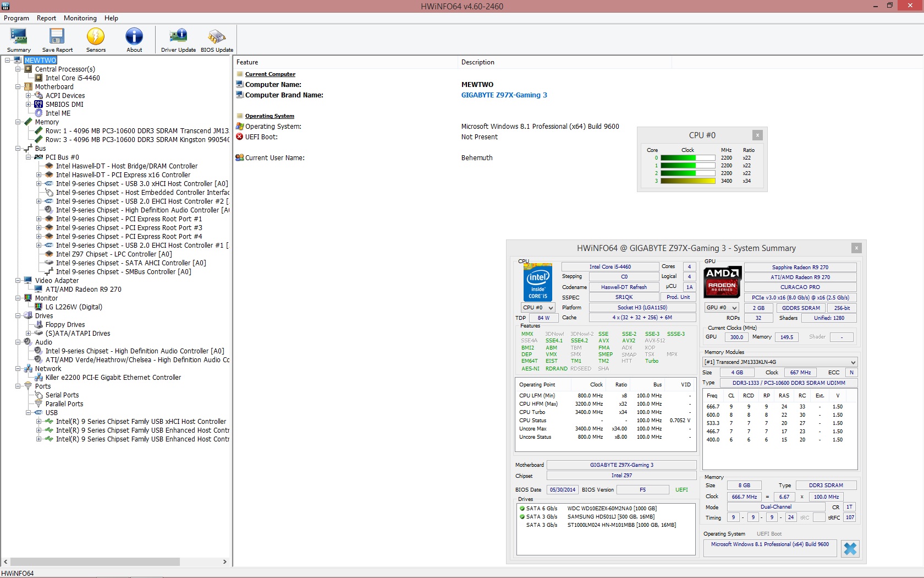This screenshot has height=578, width=924.
Task: Click the green SATA 6 Gb/s status icon
Action: point(522,509)
